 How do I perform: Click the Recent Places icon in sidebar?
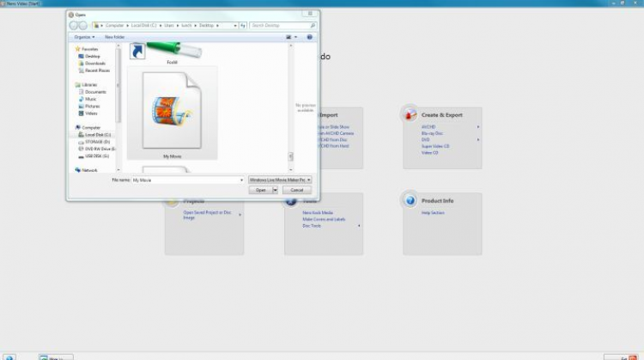pos(81,70)
